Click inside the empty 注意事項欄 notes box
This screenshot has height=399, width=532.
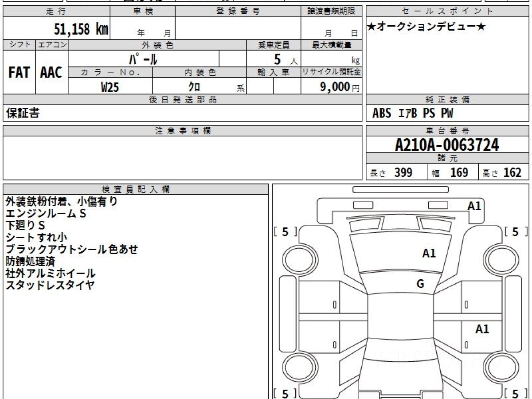click(183, 158)
